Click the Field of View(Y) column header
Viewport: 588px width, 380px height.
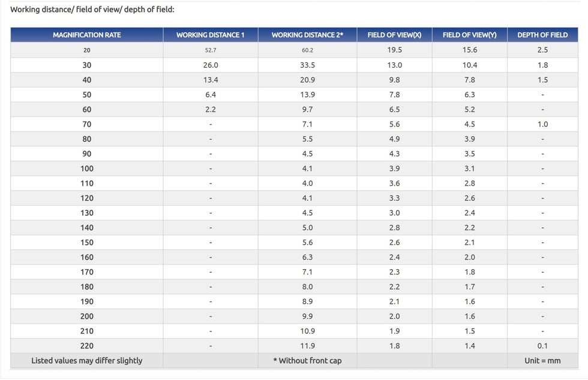click(469, 35)
